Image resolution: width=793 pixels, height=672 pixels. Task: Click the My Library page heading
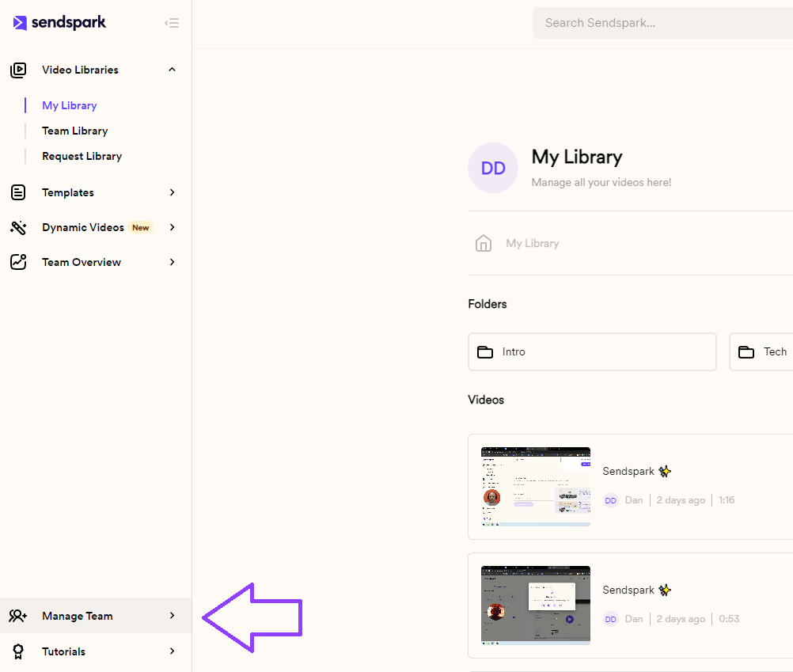577,158
